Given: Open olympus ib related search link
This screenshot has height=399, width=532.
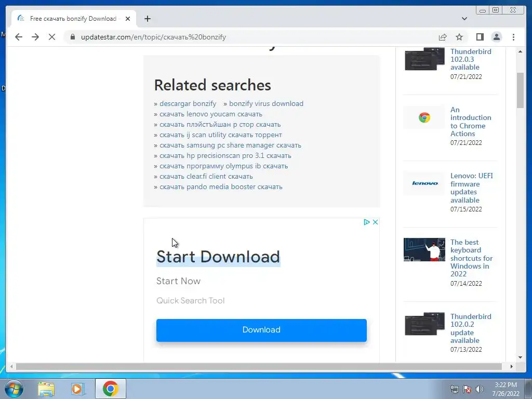Looking at the screenshot, I should tap(223, 166).
